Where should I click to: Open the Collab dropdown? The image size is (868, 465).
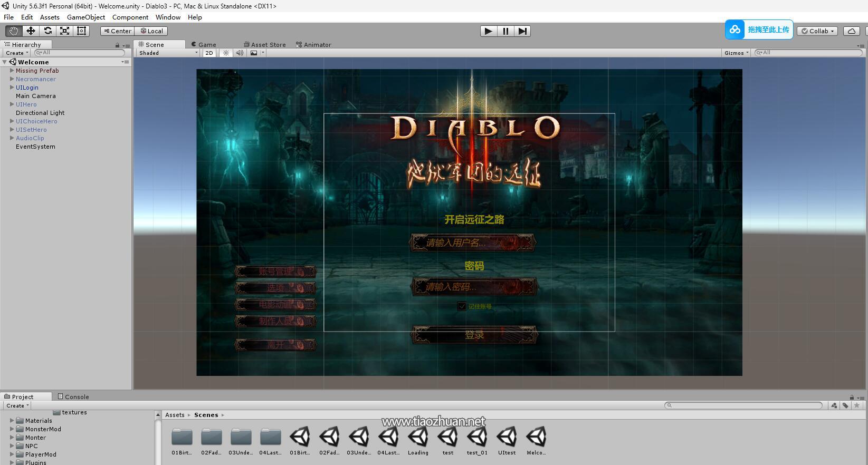[818, 31]
